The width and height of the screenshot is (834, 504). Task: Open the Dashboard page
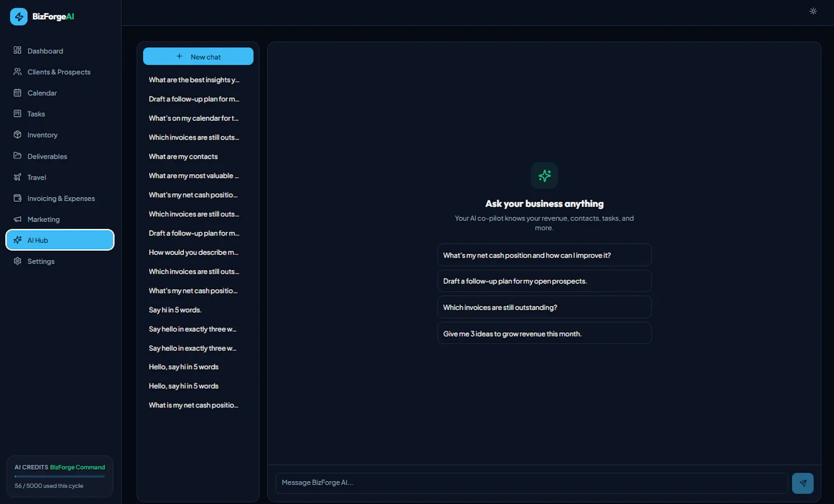tap(60, 51)
